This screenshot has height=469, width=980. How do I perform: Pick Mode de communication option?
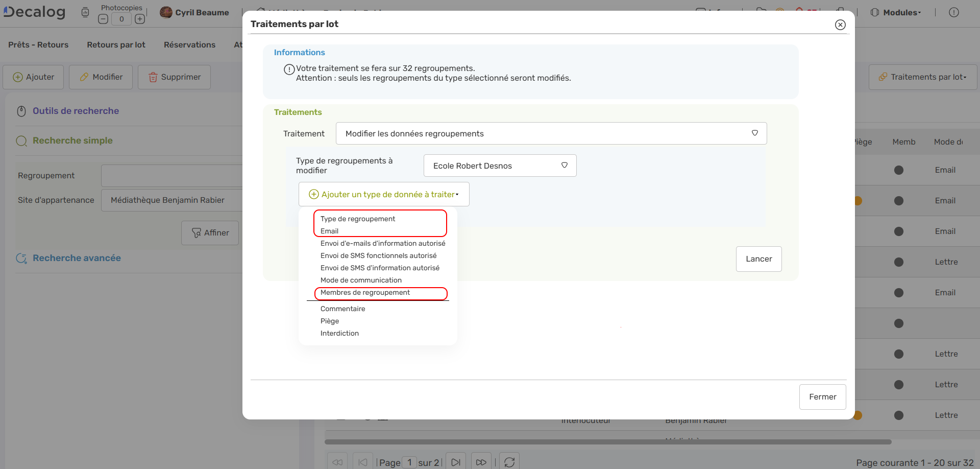coord(361,280)
